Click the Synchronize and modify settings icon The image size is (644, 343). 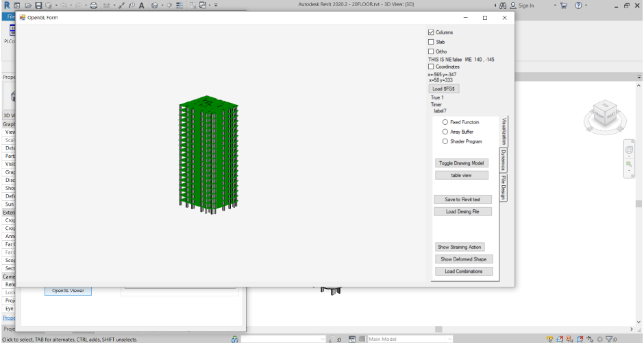49,5
